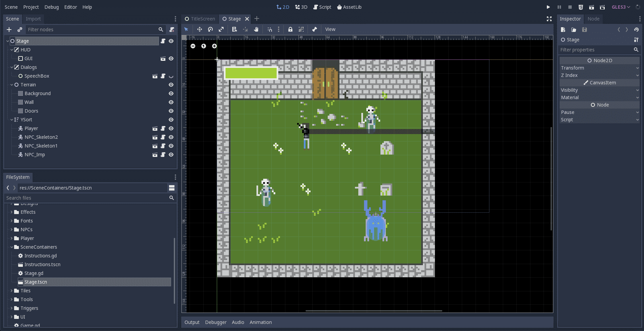Select the Rotate mode tool
This screenshot has width=644, height=331.
[x=210, y=30]
